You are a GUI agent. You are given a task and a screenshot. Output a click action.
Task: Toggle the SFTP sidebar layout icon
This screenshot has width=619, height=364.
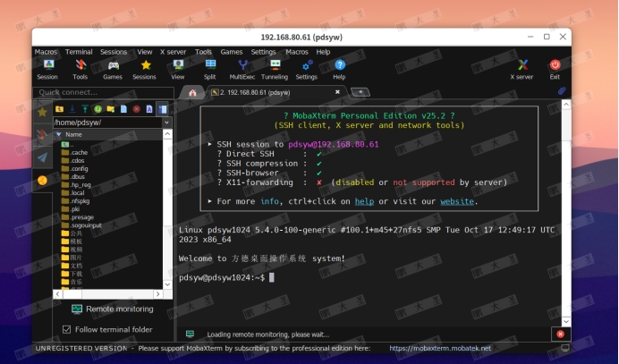162,109
